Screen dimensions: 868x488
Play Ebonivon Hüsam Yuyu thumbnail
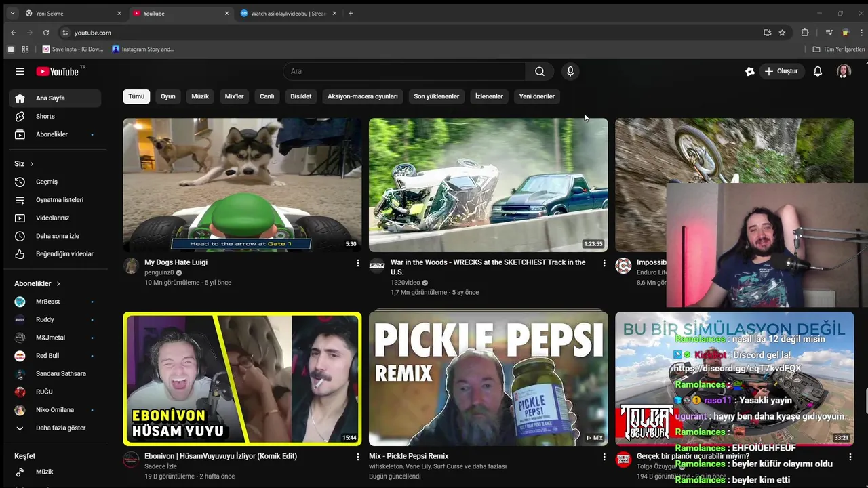(x=242, y=379)
